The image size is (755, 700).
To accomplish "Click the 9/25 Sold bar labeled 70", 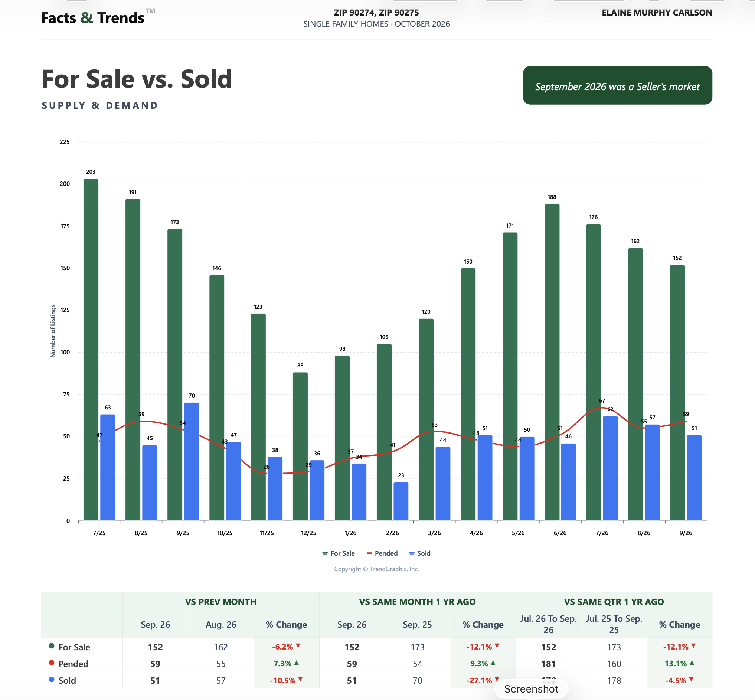I will click(192, 461).
